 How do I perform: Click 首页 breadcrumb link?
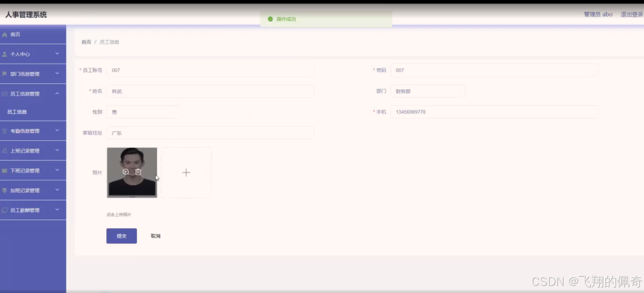tap(86, 42)
